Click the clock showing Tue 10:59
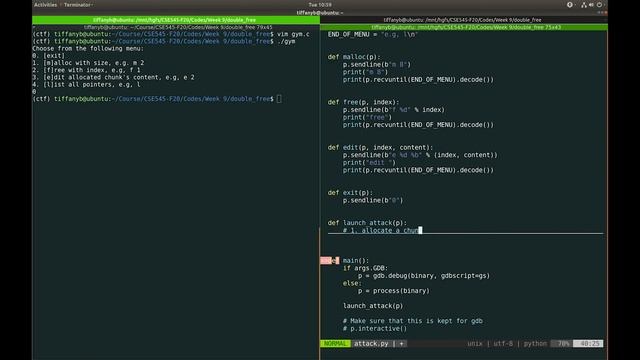Image resolution: width=640 pixels, height=360 pixels. click(x=320, y=4)
